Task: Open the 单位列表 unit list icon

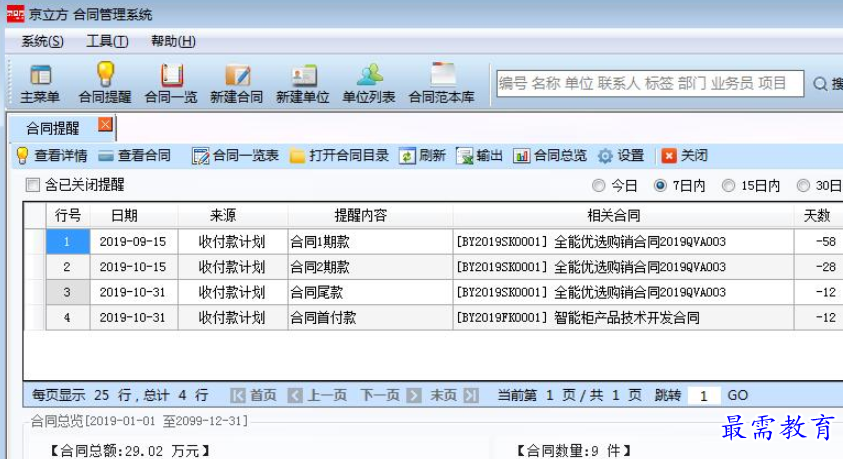Action: click(x=370, y=75)
